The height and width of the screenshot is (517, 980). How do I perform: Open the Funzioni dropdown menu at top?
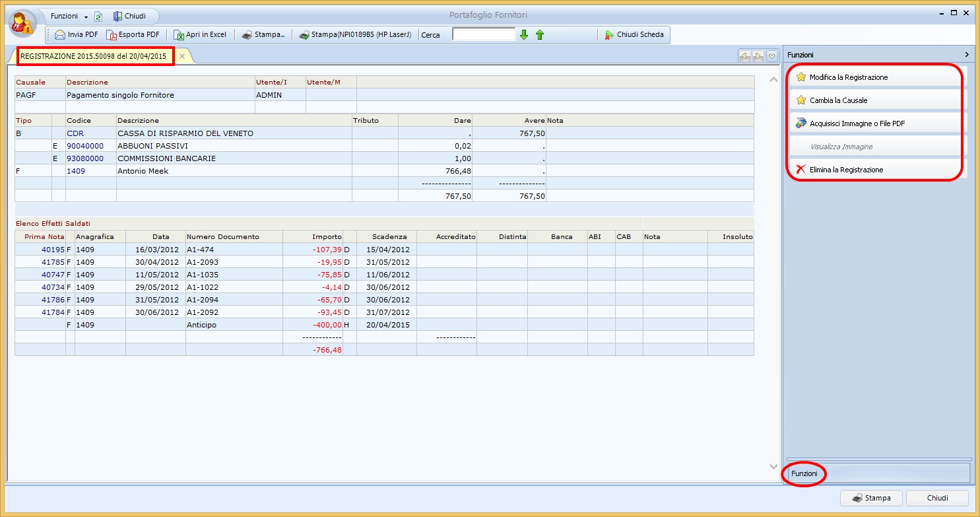(x=69, y=16)
